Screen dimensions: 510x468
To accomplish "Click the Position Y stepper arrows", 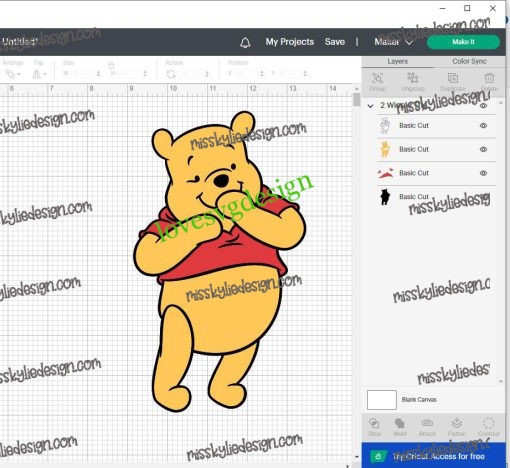I will tap(305, 73).
